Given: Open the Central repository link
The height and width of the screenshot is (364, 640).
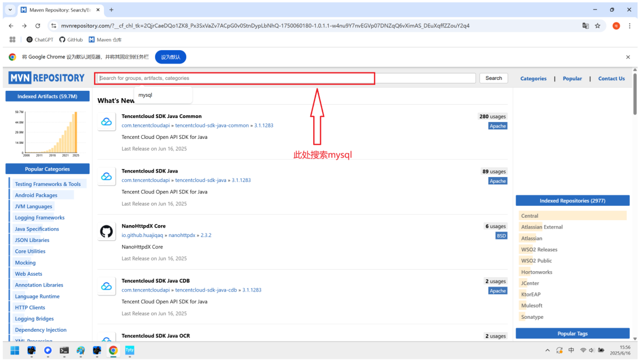Looking at the screenshot, I should pos(530,216).
